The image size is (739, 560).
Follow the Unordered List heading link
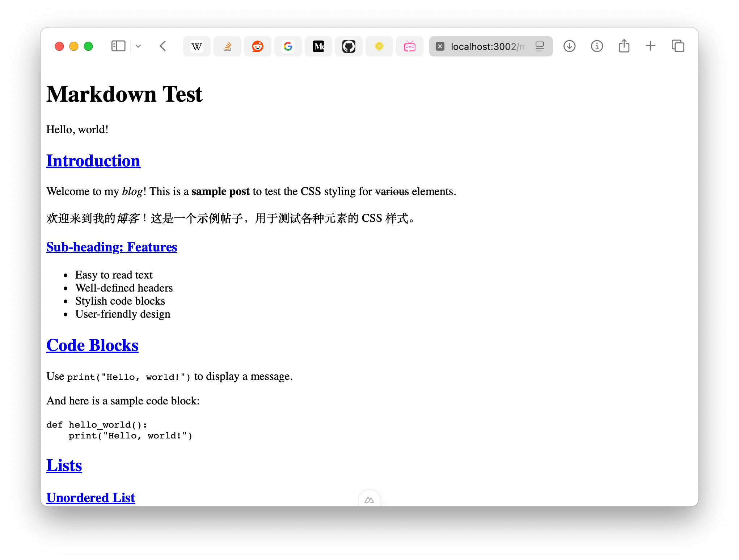click(91, 498)
